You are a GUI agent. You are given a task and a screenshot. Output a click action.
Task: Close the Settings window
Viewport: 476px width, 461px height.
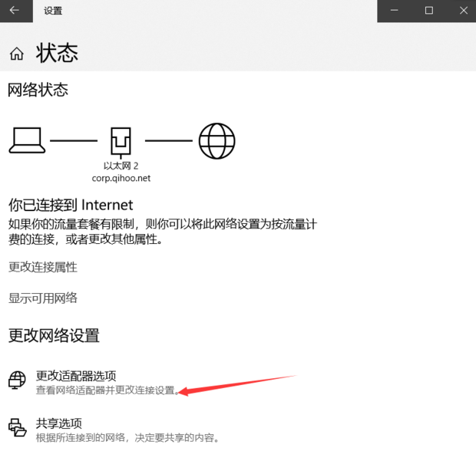[x=463, y=11]
